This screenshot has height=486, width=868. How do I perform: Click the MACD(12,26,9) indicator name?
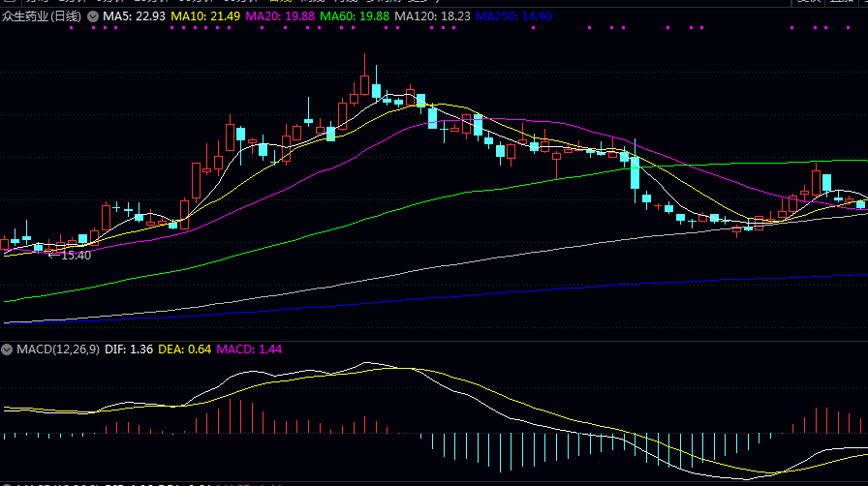58,349
